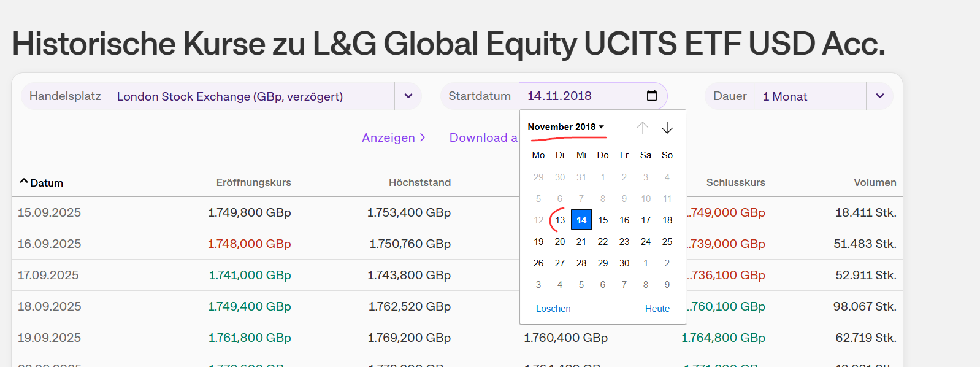Pick November 15 in the date picker
Viewport: 980px width, 367px height.
coord(603,220)
